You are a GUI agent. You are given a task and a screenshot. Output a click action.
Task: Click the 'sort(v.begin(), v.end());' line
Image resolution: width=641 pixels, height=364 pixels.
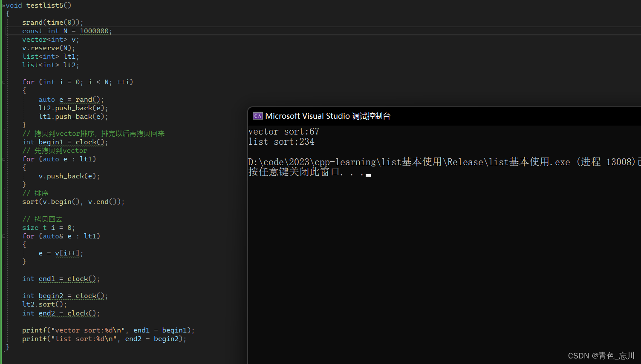pyautogui.click(x=73, y=202)
